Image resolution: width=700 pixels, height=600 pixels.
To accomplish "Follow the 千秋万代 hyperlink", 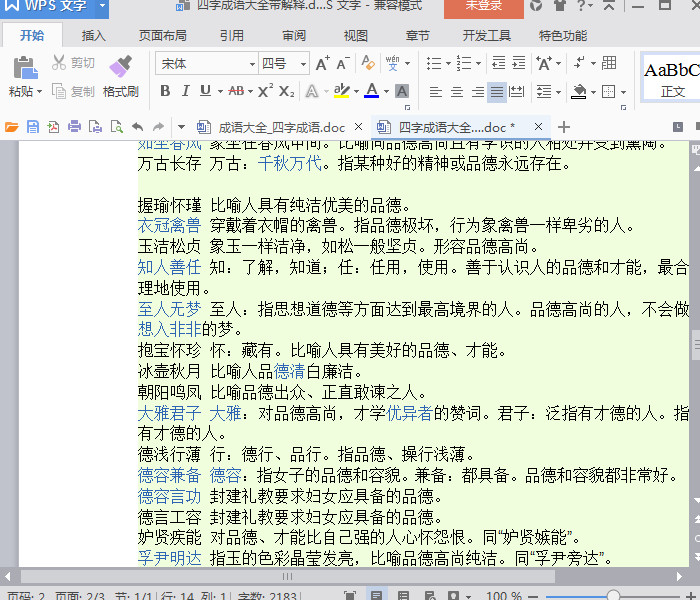I will (x=290, y=163).
